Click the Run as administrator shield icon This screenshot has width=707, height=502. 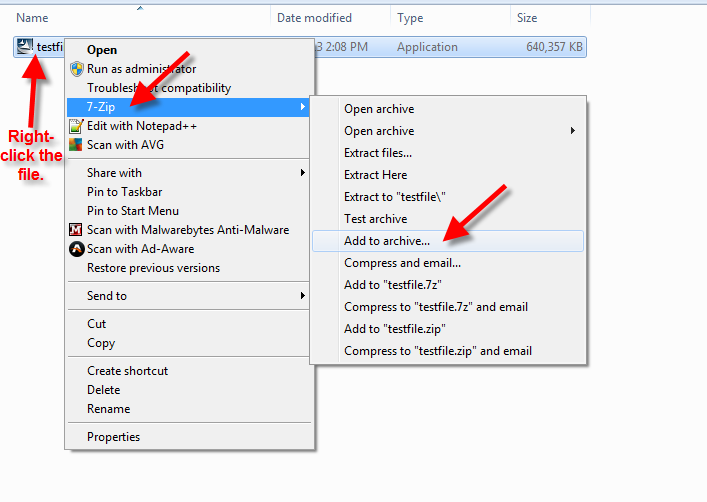(76, 69)
